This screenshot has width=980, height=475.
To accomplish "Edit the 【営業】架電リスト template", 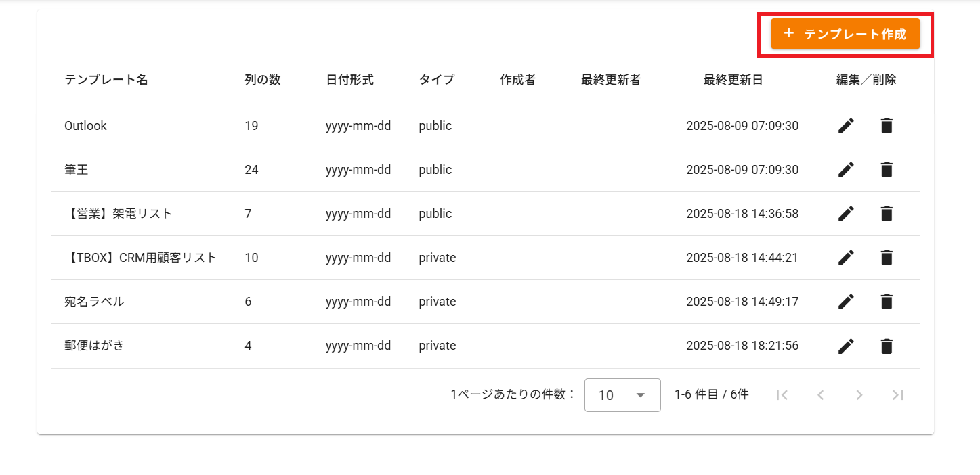I will coord(846,214).
